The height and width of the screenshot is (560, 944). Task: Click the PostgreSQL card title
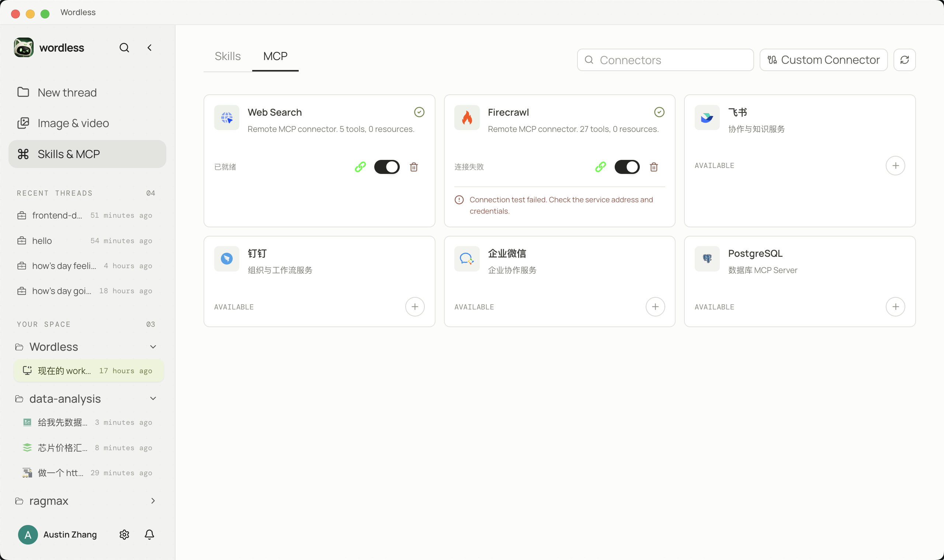(x=755, y=253)
